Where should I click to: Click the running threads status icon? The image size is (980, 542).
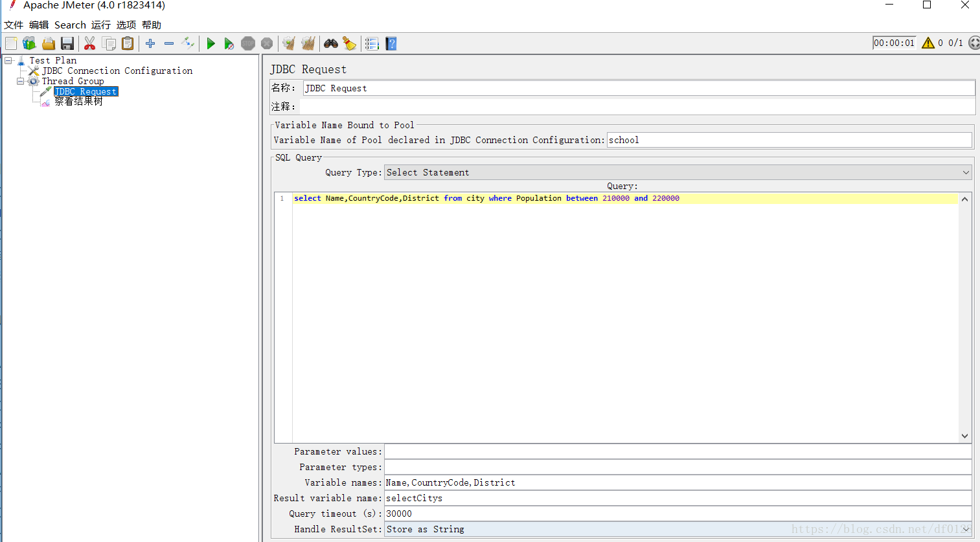(x=974, y=43)
